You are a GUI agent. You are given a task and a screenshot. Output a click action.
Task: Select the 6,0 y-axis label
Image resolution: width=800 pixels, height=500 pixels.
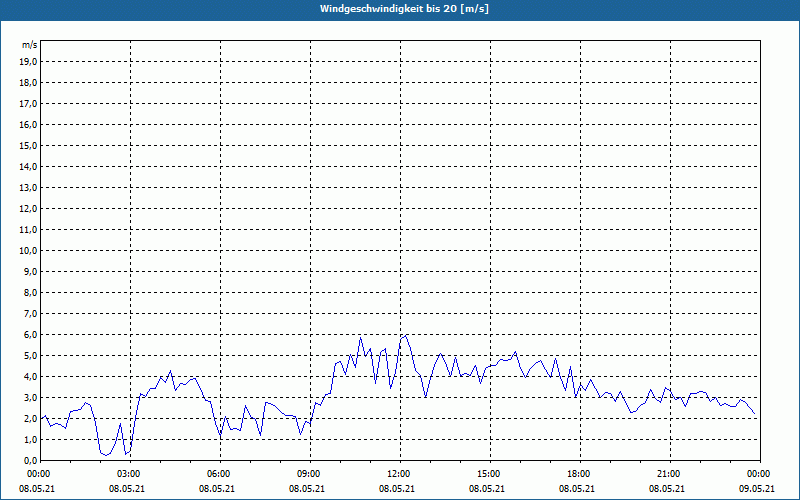point(30,334)
